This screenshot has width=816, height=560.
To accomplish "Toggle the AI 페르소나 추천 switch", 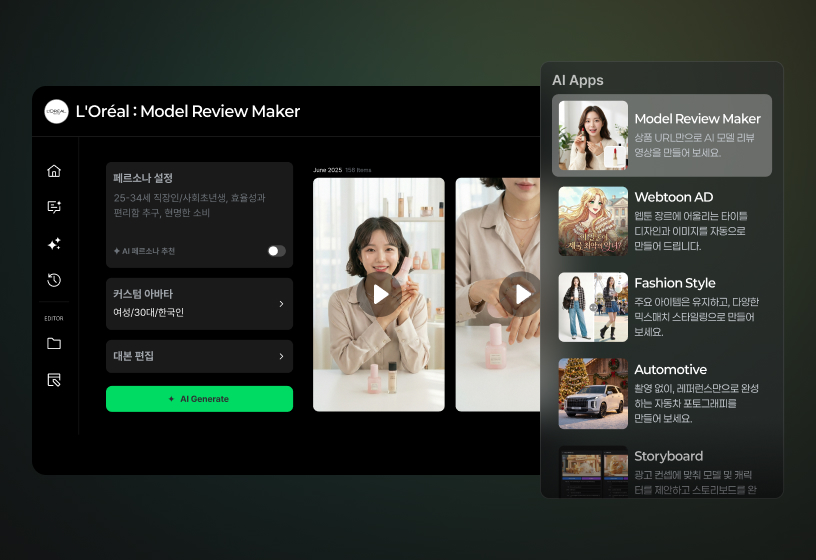I will click(276, 251).
